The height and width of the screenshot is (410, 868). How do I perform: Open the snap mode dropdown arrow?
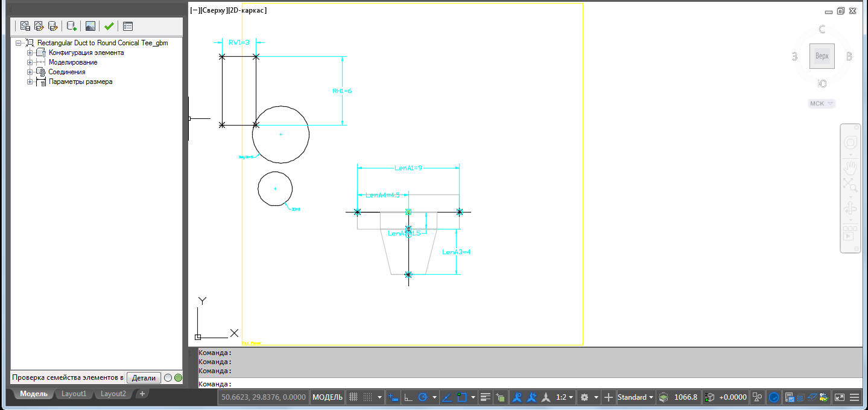click(x=379, y=397)
